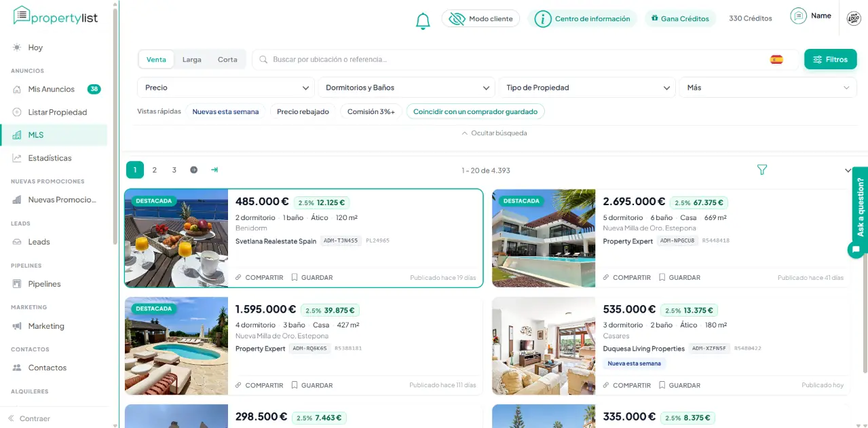The width and height of the screenshot is (868, 428).
Task: Select MLS in the sidebar
Action: [x=54, y=135]
